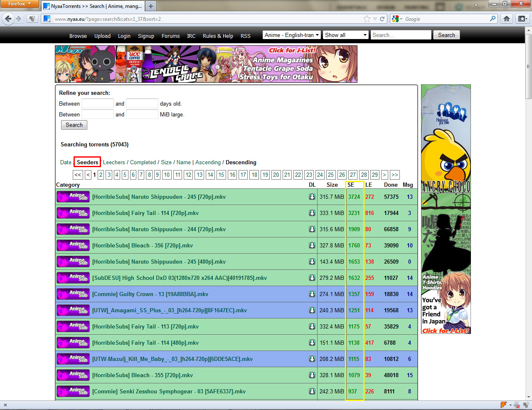The width and height of the screenshot is (532, 410).
Task: Open URL history dropdown arrow in address bar
Action: [375, 19]
